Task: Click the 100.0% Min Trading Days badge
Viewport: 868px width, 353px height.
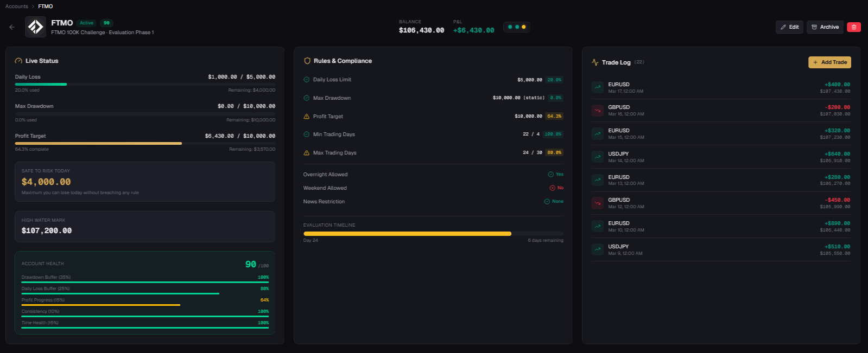Action: pyautogui.click(x=553, y=134)
